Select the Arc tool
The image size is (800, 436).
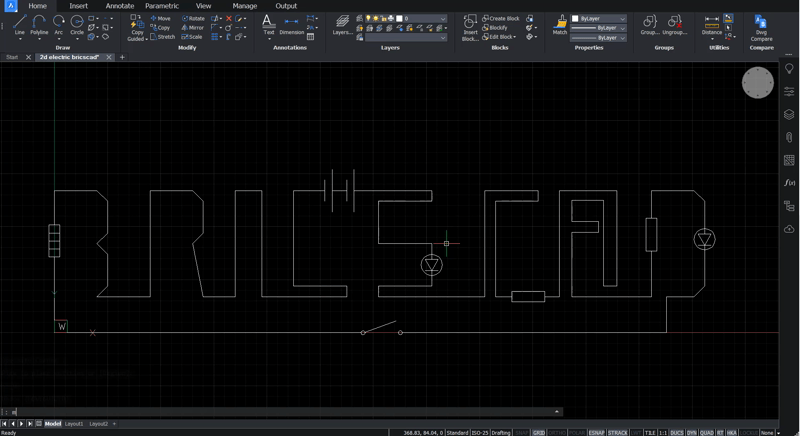point(59,24)
